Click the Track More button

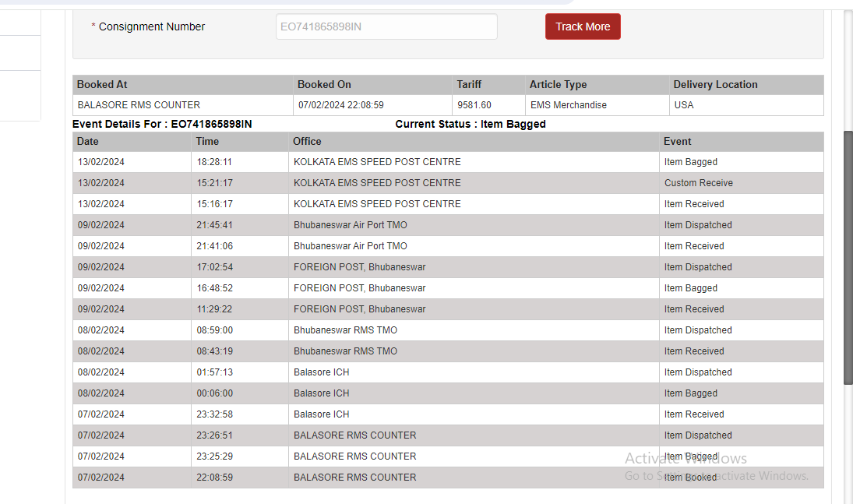pyautogui.click(x=583, y=26)
